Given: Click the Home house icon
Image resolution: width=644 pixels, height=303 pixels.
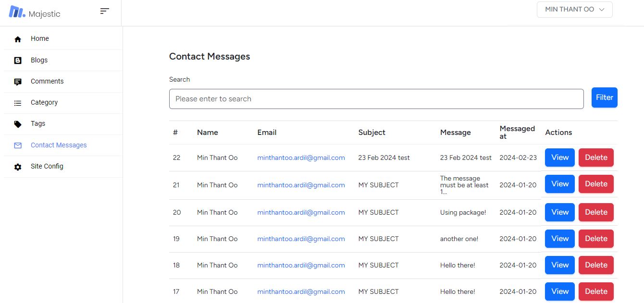Looking at the screenshot, I should click(18, 39).
